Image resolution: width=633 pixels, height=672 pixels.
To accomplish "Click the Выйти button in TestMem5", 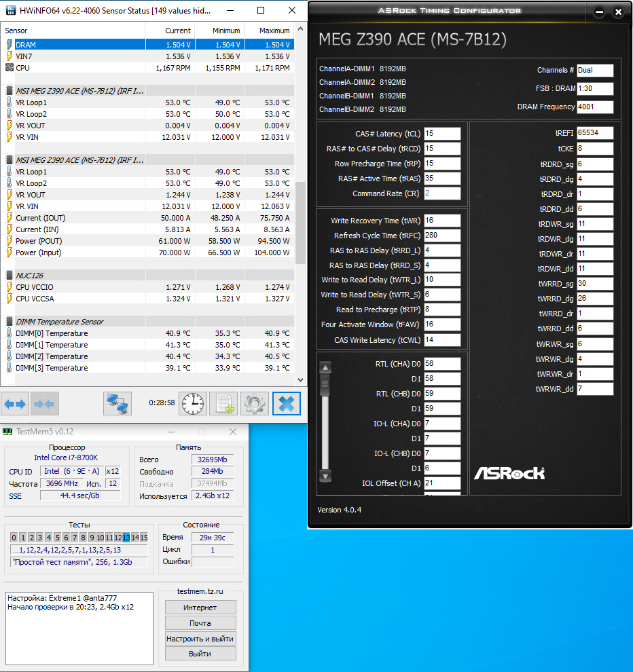I will point(200,654).
